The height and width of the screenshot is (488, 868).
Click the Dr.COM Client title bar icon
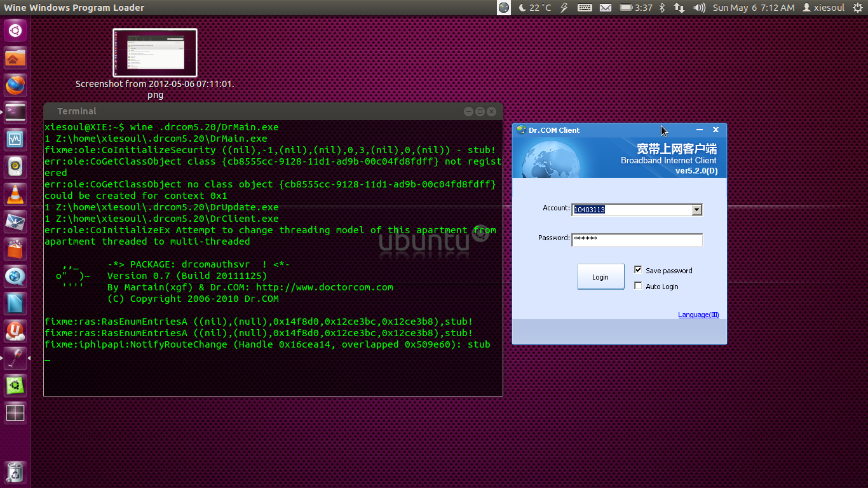pyautogui.click(x=522, y=130)
